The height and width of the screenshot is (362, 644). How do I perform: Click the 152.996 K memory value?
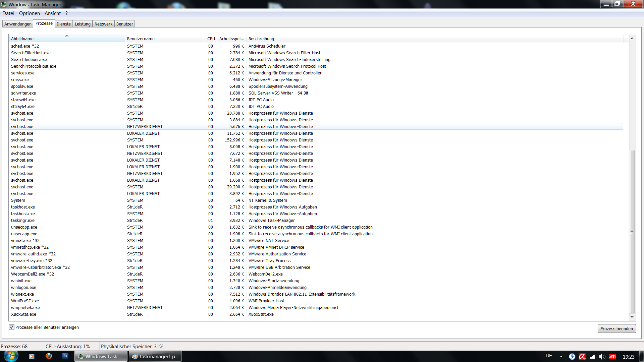[x=234, y=140]
